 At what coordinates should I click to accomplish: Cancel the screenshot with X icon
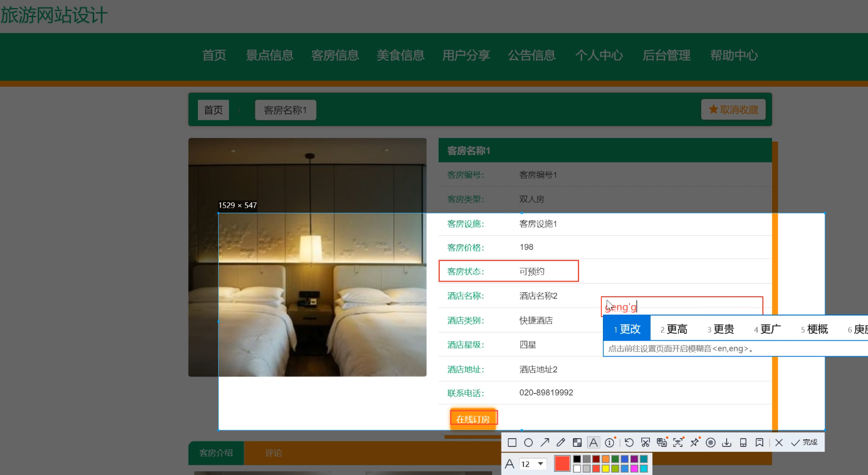pyautogui.click(x=779, y=443)
